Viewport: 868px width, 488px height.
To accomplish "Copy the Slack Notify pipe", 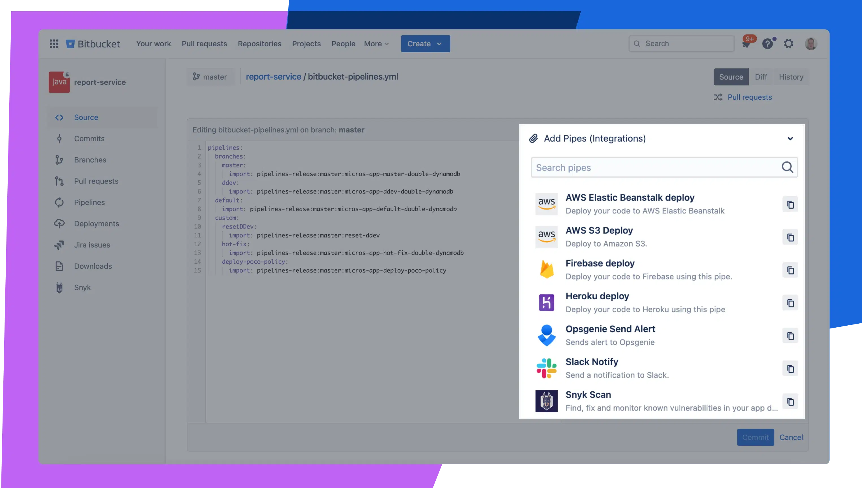I will [x=791, y=369].
